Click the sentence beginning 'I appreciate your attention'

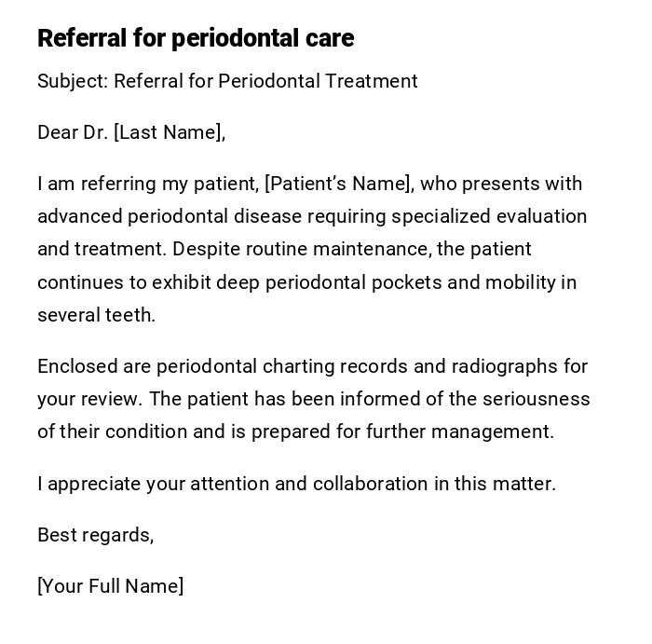coord(296,484)
